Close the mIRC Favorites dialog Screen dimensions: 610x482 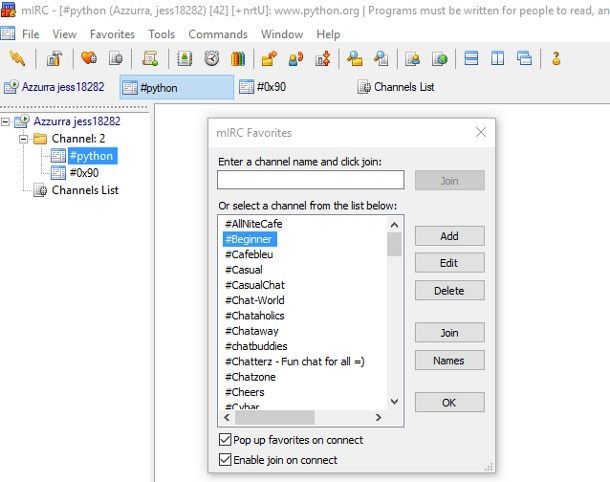[481, 132]
